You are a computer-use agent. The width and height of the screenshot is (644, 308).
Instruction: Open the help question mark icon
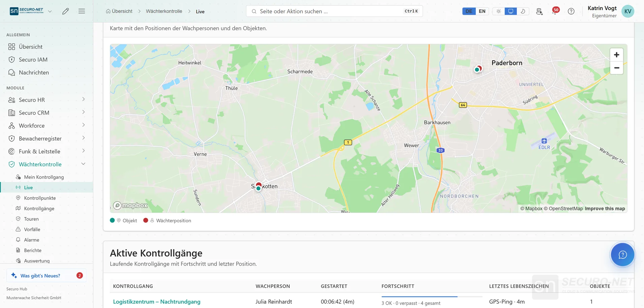[571, 11]
